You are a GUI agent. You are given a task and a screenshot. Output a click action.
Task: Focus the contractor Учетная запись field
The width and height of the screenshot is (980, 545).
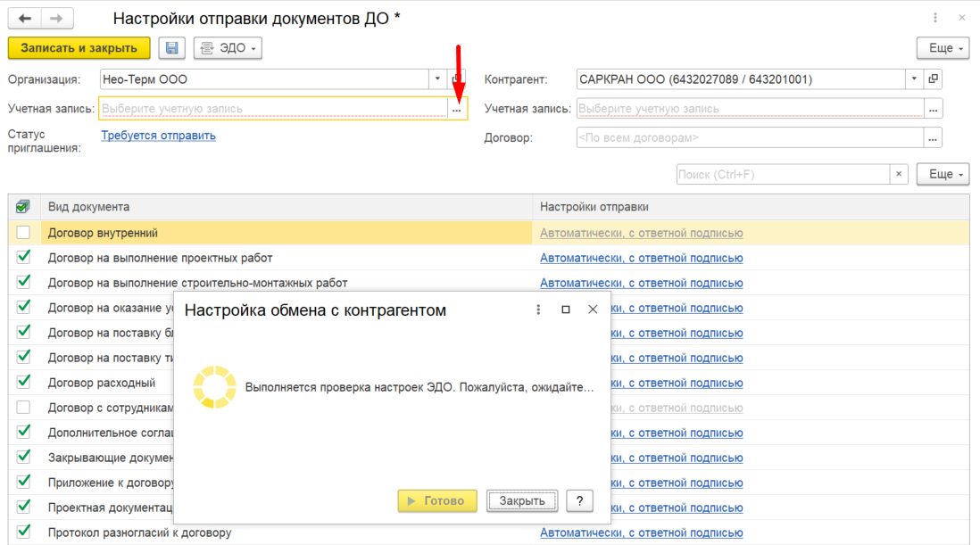click(750, 109)
